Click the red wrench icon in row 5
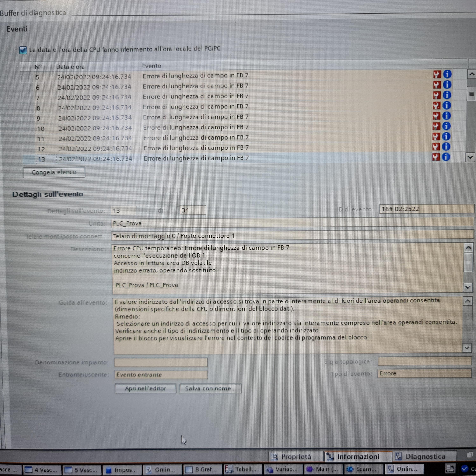The image size is (476, 476). [437, 74]
